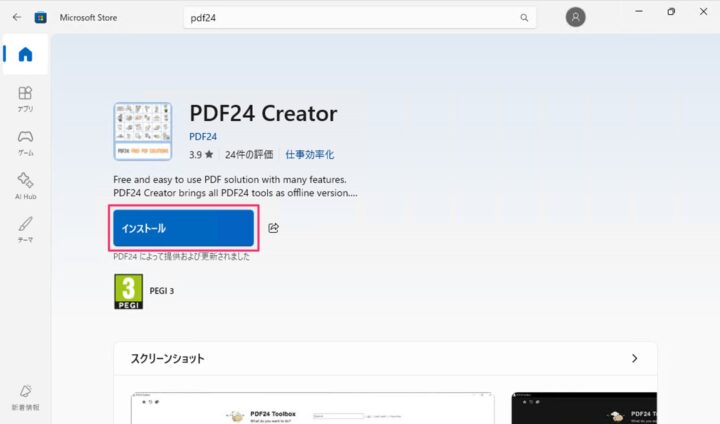Click the green PEGI 3 rating badge
This screenshot has height=424, width=720.
tap(128, 291)
